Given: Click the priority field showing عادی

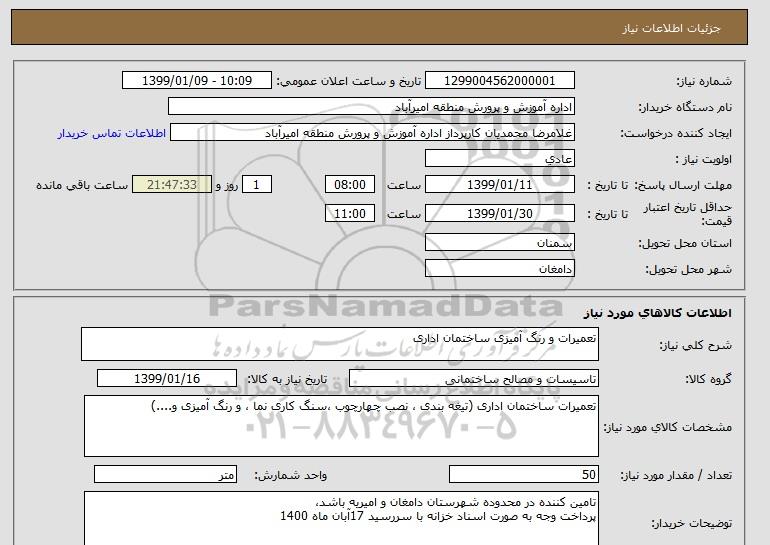Looking at the screenshot, I should click(499, 159).
